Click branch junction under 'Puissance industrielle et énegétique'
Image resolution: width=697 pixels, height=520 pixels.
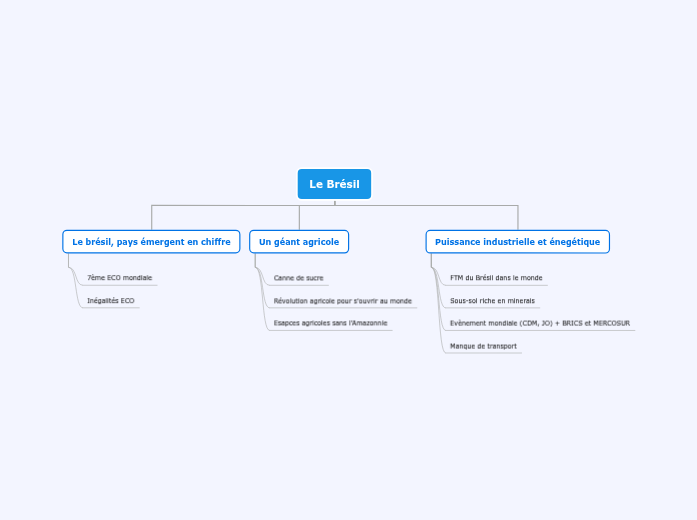431,260
